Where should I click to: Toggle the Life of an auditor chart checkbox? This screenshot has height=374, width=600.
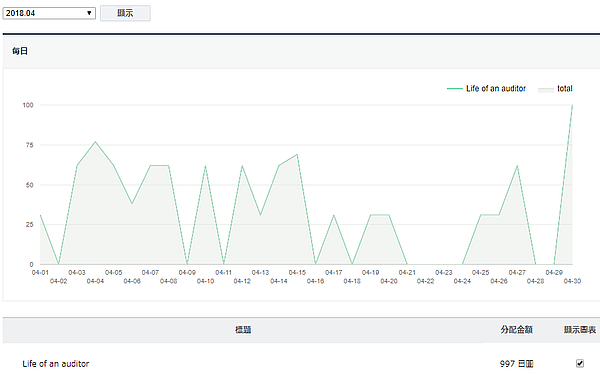[x=580, y=363]
